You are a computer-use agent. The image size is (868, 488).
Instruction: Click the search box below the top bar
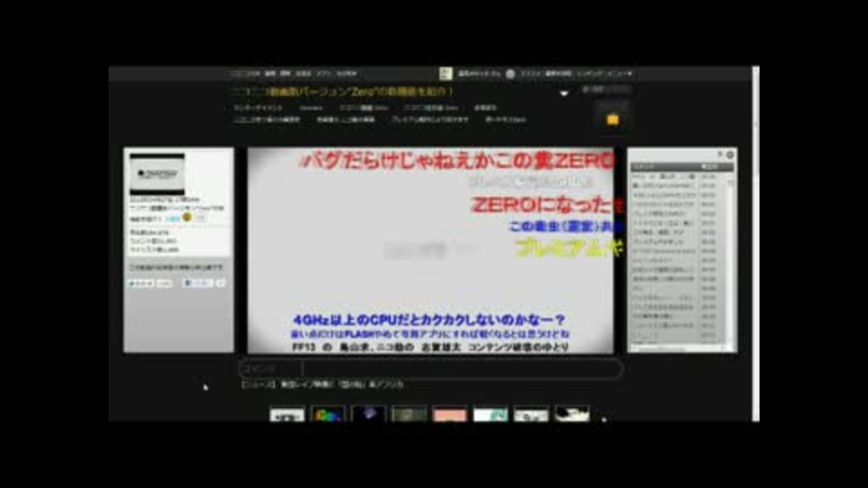coord(606,89)
